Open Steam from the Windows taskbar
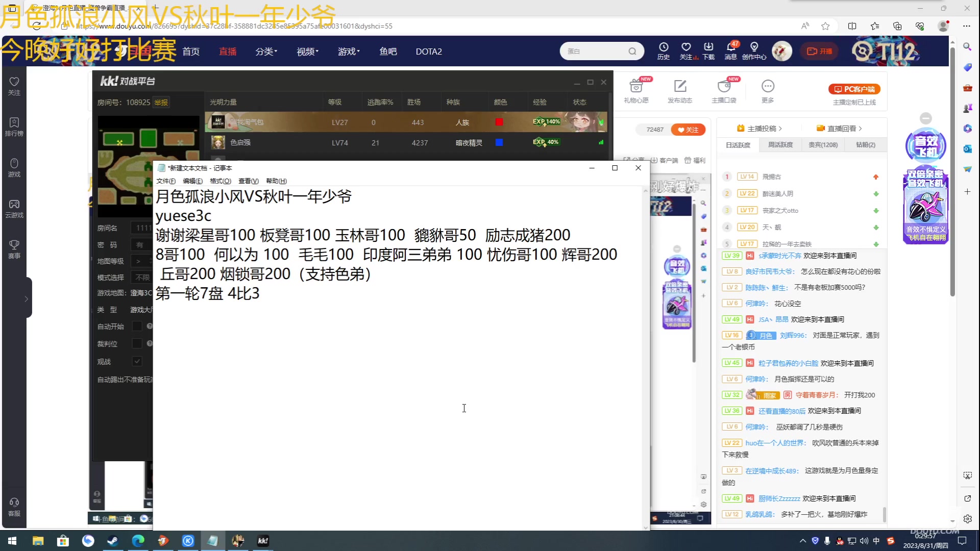 [113, 541]
